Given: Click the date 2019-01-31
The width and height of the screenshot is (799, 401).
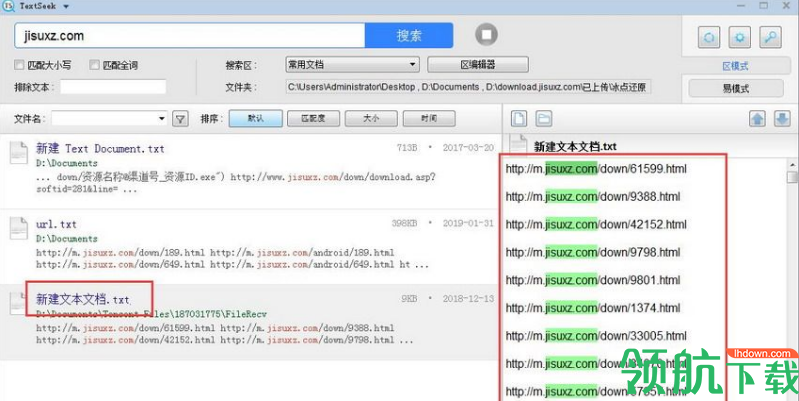Looking at the screenshot, I should (x=468, y=223).
